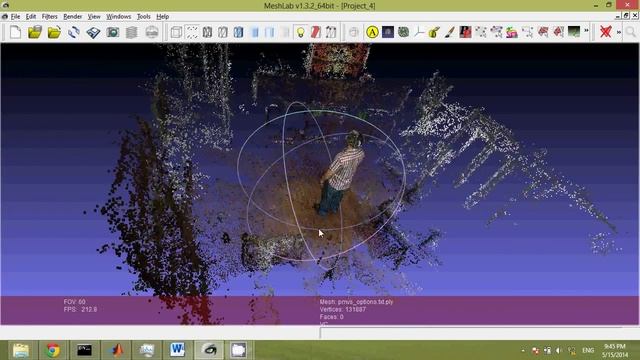Click the 'Mesh: pmvs_options.txt.ply' label
The height and width of the screenshot is (360, 640).
pyautogui.click(x=356, y=302)
